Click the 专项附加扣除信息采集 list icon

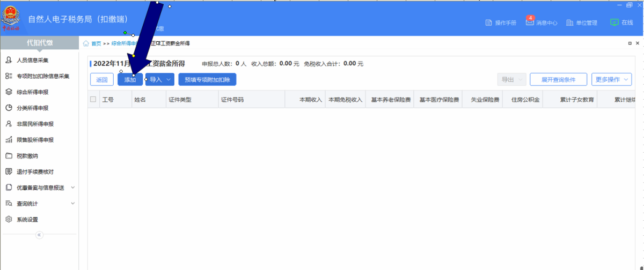point(9,76)
